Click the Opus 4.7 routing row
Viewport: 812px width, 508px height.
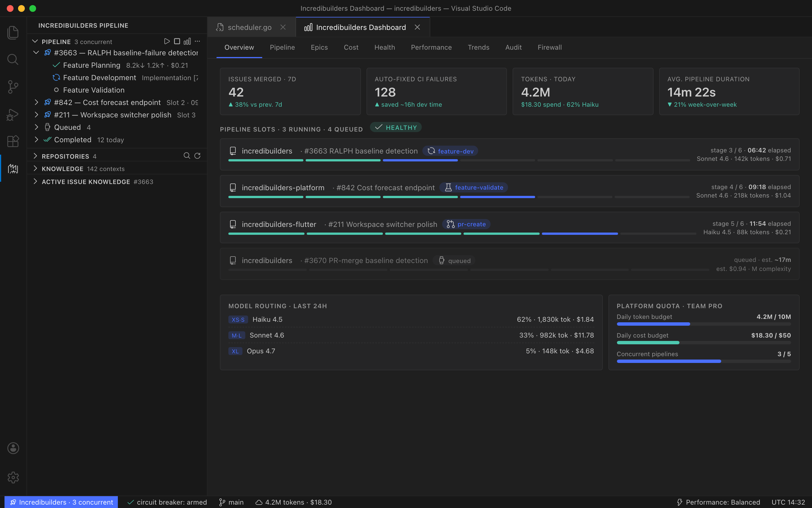point(411,351)
